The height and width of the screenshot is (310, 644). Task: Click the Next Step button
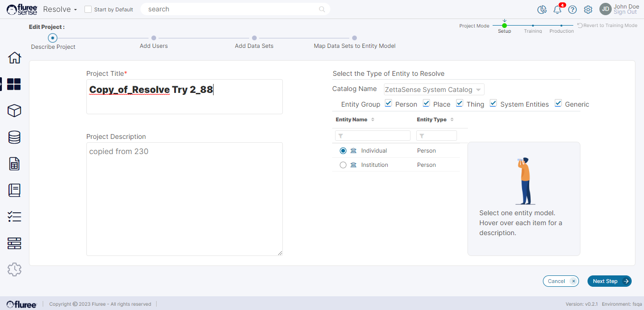point(609,281)
